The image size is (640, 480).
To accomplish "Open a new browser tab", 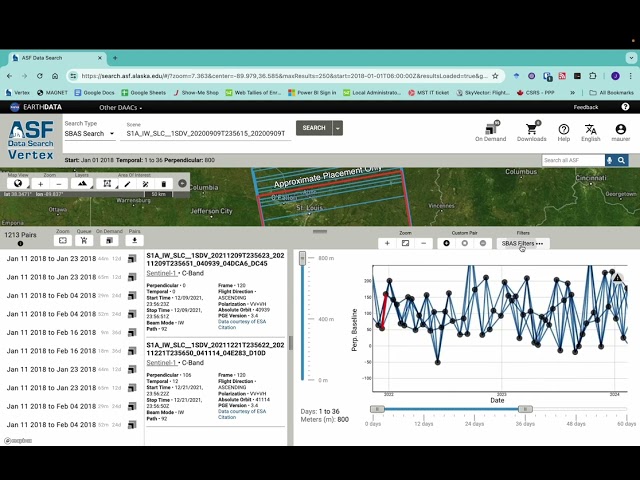I will click(x=115, y=58).
